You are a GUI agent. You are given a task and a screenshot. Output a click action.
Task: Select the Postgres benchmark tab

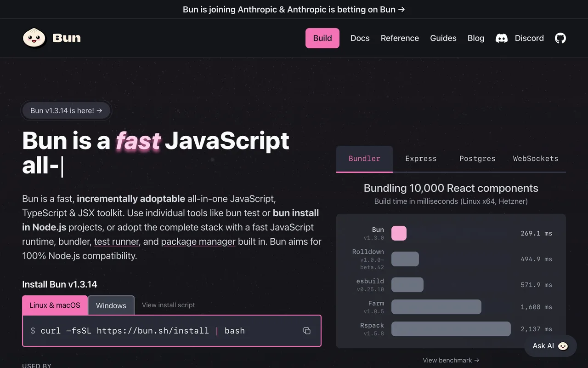(477, 159)
